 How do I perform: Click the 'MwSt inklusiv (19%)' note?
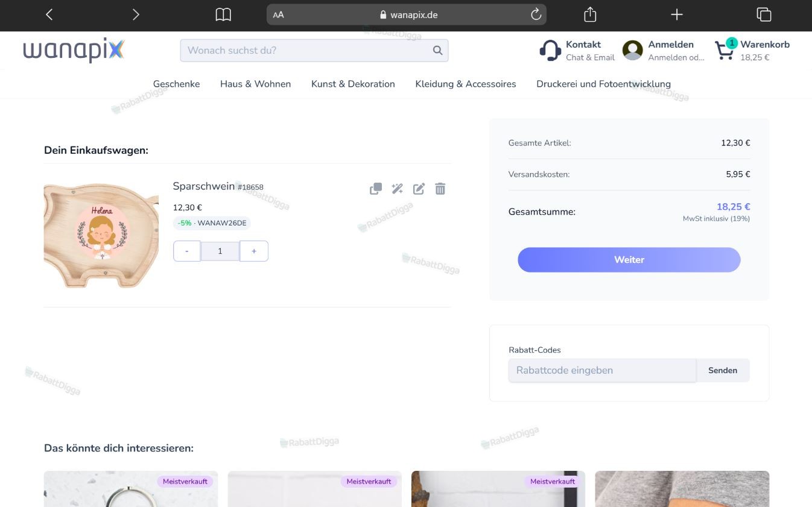click(716, 219)
